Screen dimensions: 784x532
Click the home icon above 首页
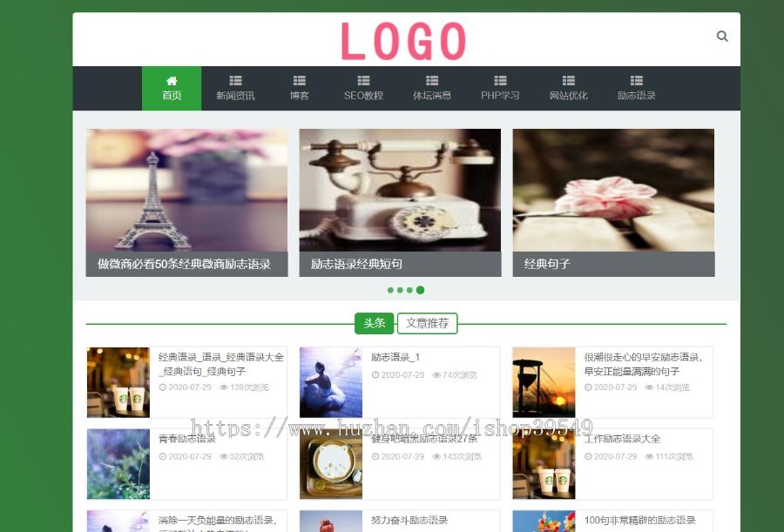point(172,80)
